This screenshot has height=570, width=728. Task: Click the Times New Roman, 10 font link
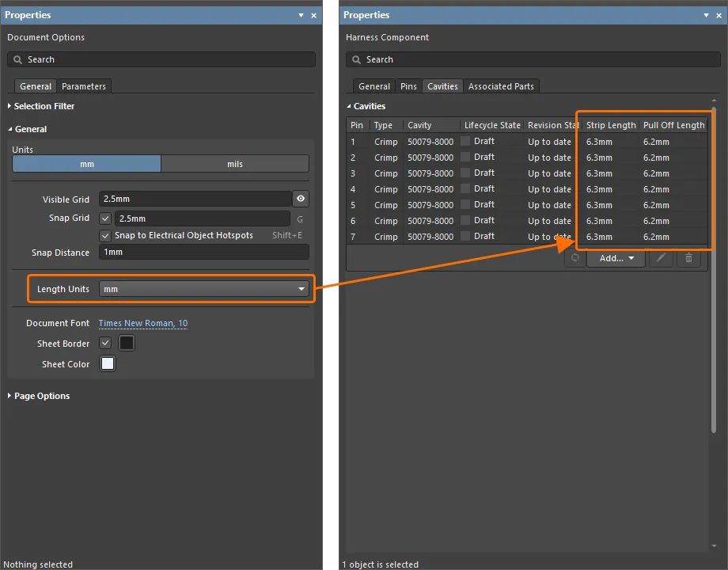(143, 323)
